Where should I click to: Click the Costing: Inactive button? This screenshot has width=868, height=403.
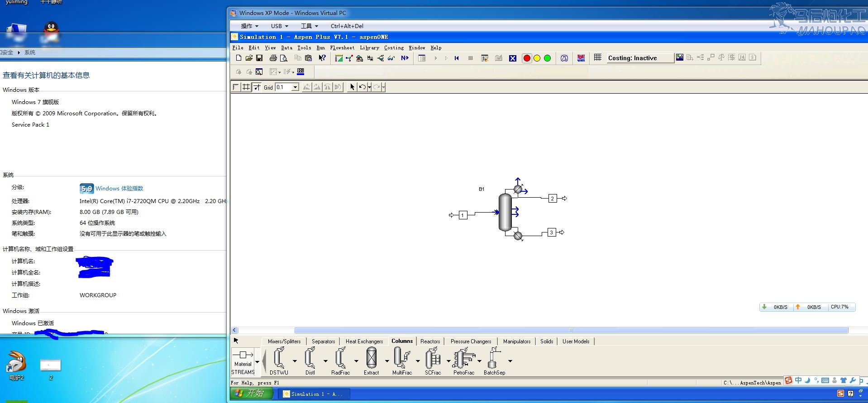pos(640,58)
